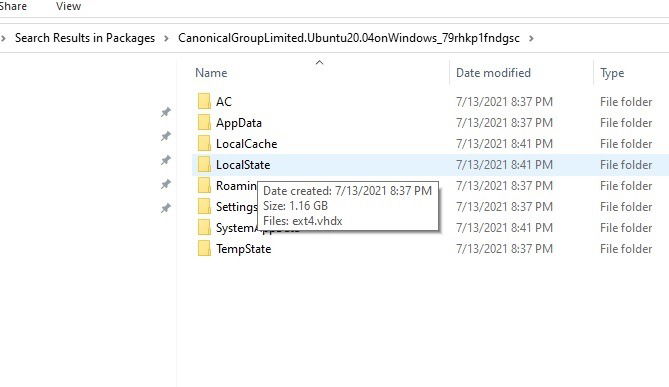
Task: Select the LocalCache folder icon
Action: (204, 143)
